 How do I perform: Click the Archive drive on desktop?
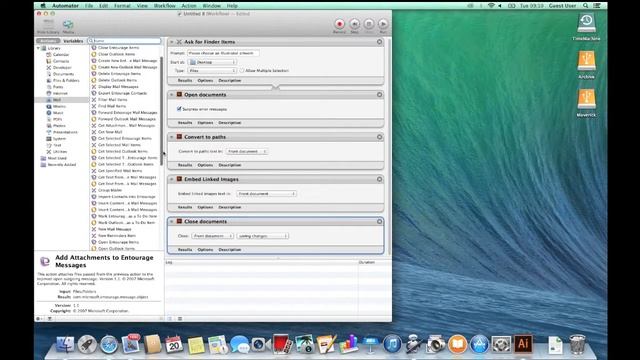[586, 62]
